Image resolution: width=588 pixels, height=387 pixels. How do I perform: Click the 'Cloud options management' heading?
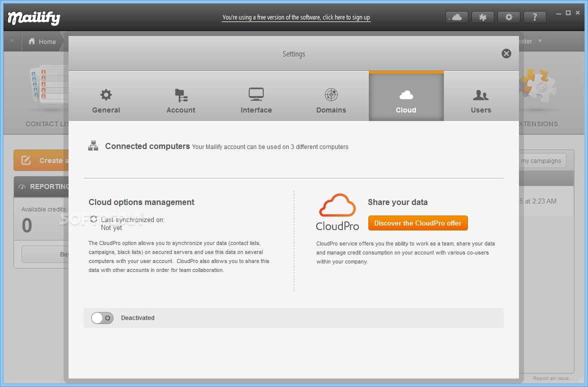142,202
